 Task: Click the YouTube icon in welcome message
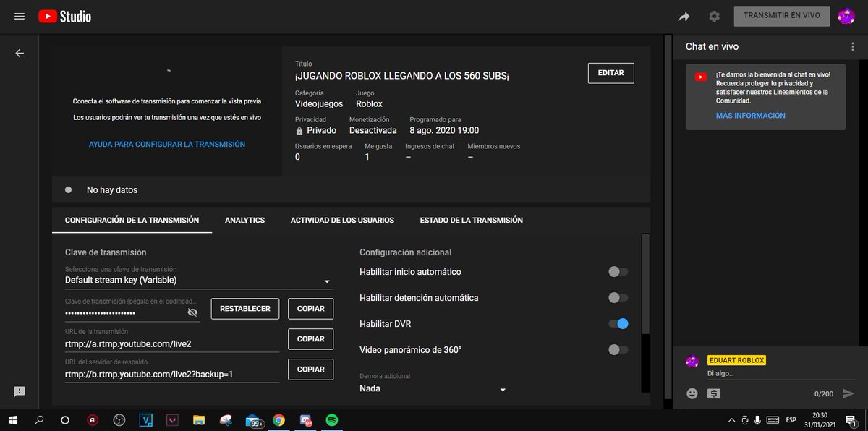[700, 77]
